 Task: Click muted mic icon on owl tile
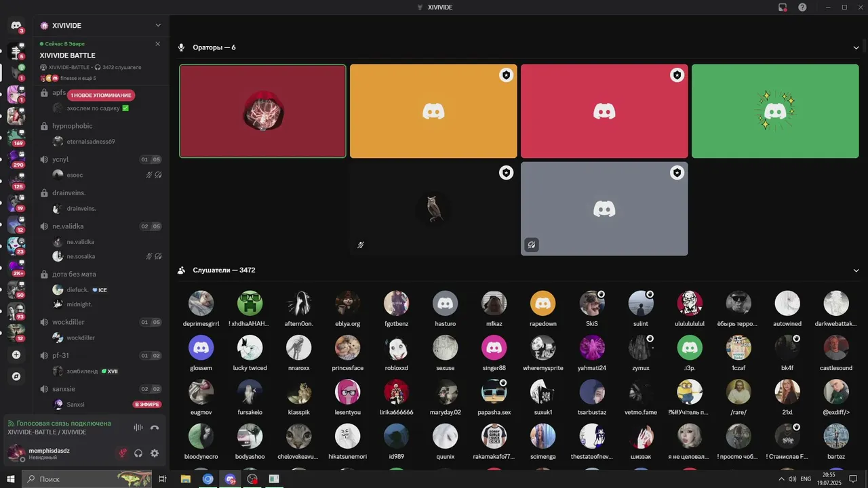point(361,245)
